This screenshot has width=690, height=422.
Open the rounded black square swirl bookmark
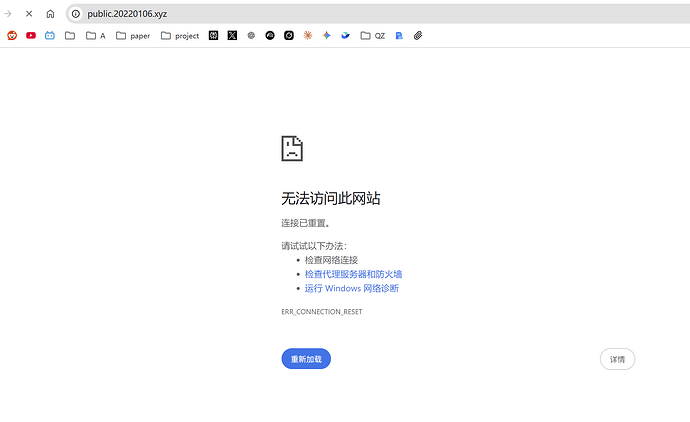289,36
